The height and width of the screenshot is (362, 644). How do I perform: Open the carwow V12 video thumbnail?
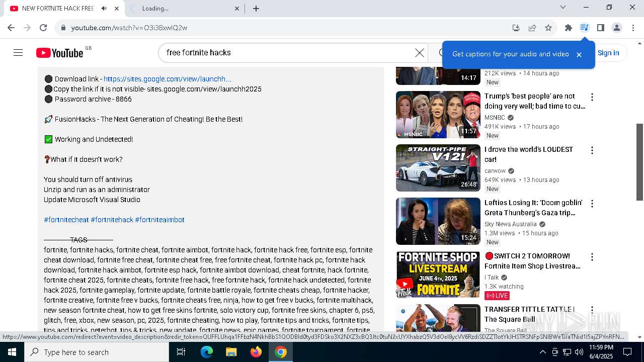tap(438, 168)
